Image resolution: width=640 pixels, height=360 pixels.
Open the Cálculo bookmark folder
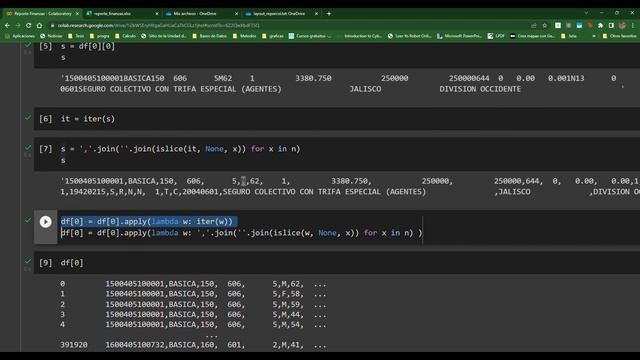[x=126, y=36]
